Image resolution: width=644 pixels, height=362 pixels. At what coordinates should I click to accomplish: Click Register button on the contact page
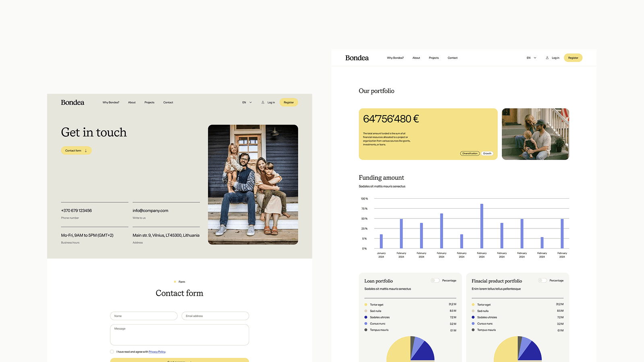click(289, 103)
